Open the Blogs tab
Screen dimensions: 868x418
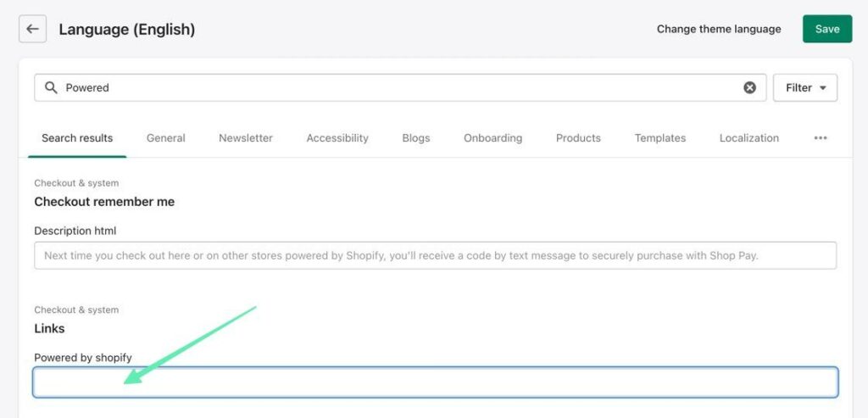click(x=415, y=138)
